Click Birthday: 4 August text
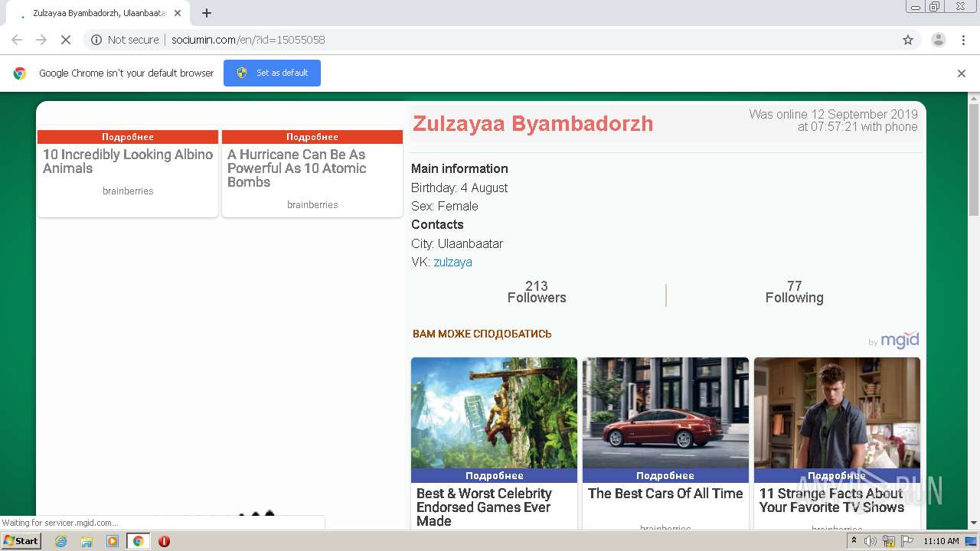 [459, 187]
